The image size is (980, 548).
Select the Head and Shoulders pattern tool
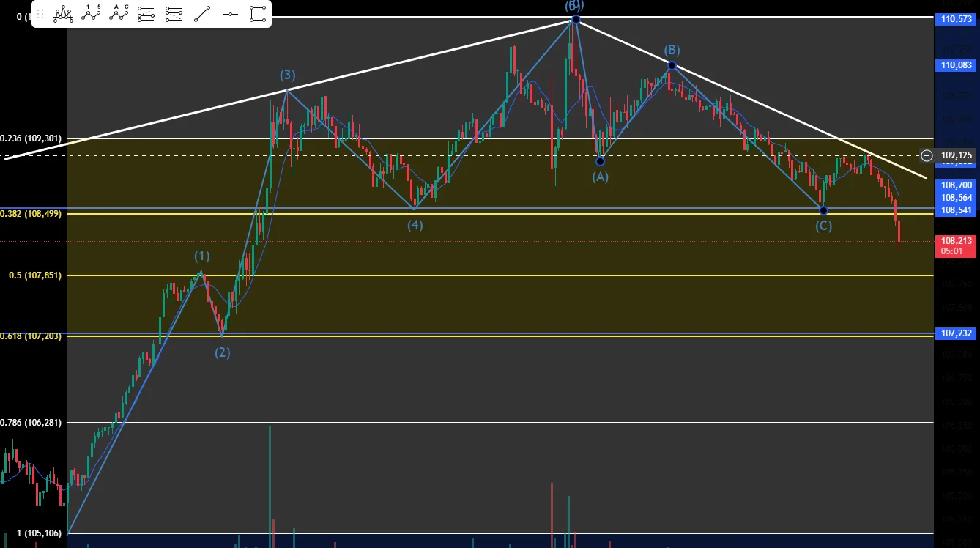[x=64, y=14]
